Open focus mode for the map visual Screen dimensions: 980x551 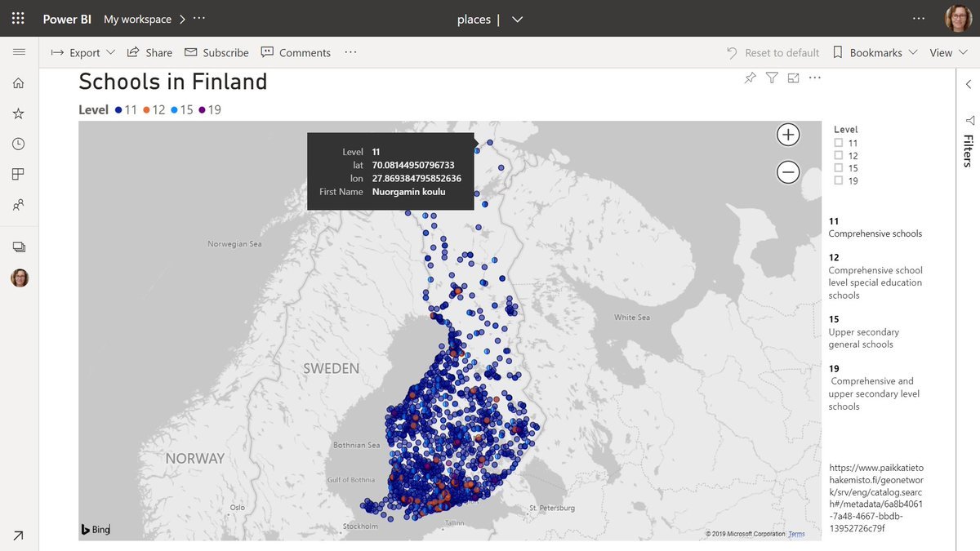coord(793,78)
